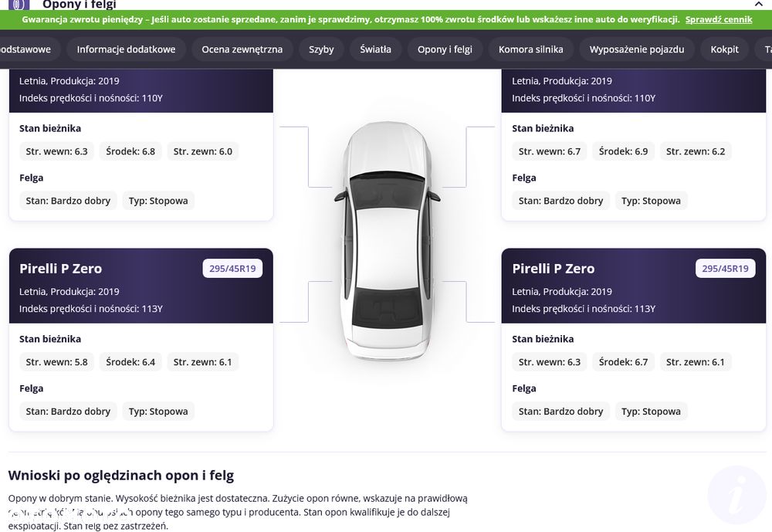Select the Opony i felgi tab
The width and height of the screenshot is (772, 532).
(445, 49)
